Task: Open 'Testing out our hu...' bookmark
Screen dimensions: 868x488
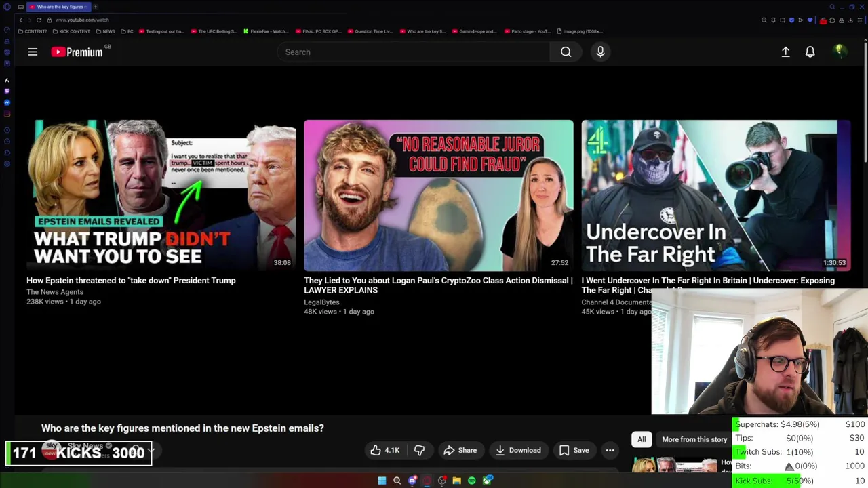Action: point(161,31)
